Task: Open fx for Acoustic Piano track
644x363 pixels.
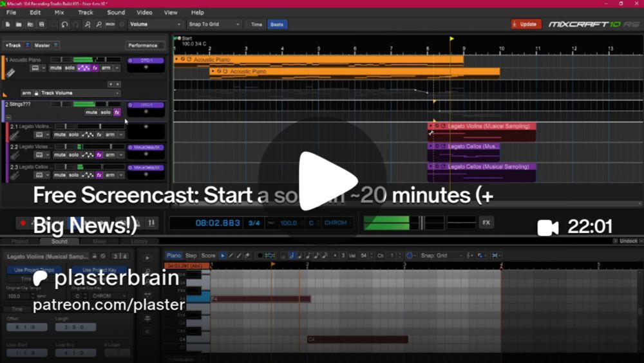Action: coord(95,68)
